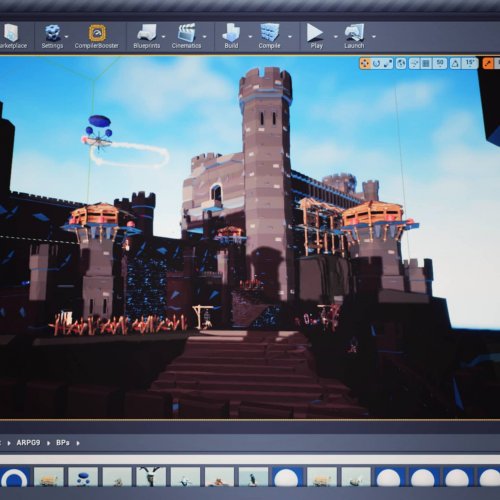Screen dimensions: 500x500
Task: Expand the Settings dropdown arrow
Action: 67,37
